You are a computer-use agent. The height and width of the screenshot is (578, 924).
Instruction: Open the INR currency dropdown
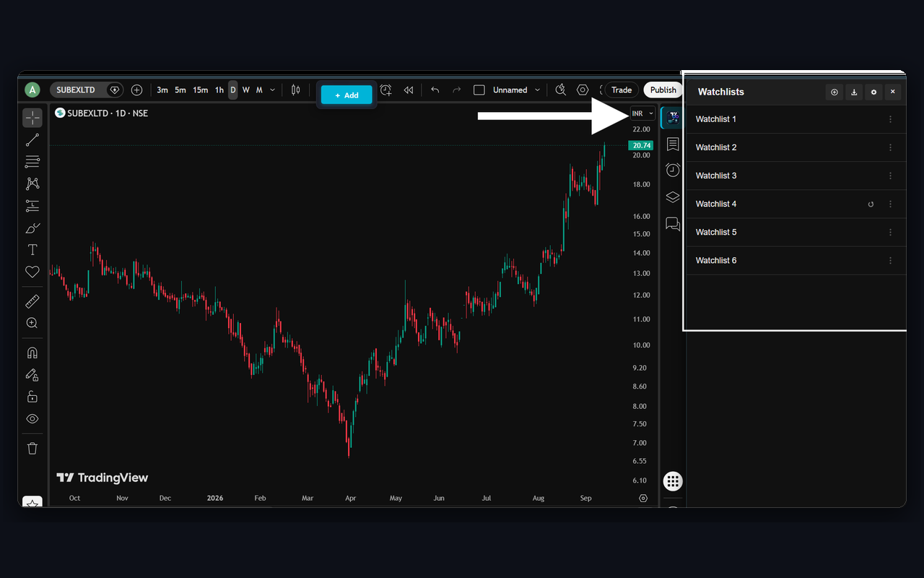642,113
